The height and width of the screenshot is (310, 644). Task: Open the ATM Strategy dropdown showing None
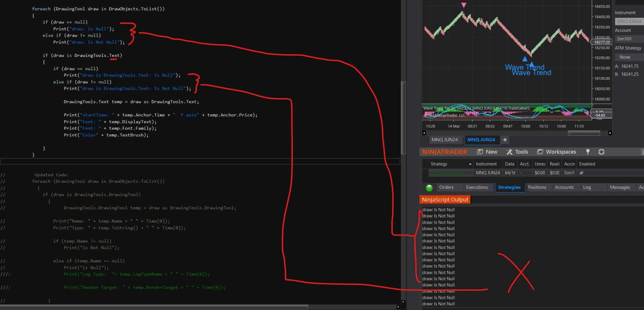629,57
